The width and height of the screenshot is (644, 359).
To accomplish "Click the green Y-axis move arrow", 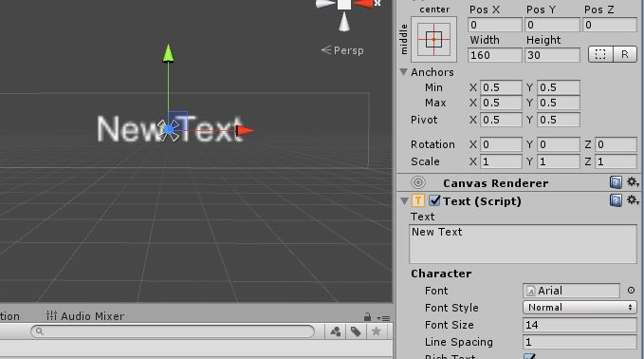I will click(x=168, y=54).
